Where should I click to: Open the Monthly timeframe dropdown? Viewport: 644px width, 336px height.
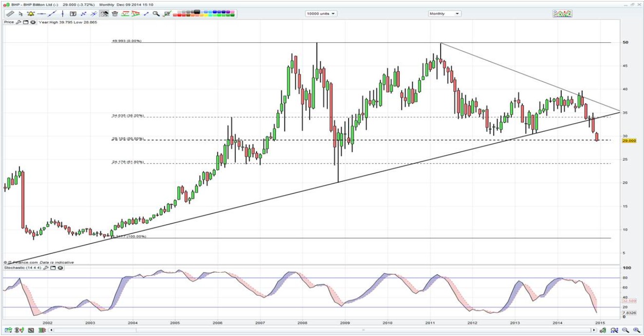[x=444, y=14]
